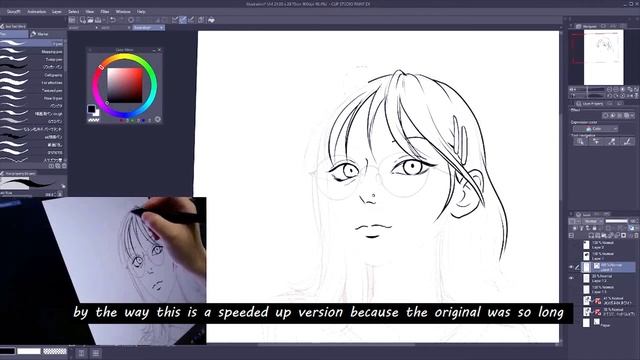This screenshot has width=640, height=360.
Task: Click the Navigator canvas thumbnail
Action: pyautogui.click(x=604, y=57)
